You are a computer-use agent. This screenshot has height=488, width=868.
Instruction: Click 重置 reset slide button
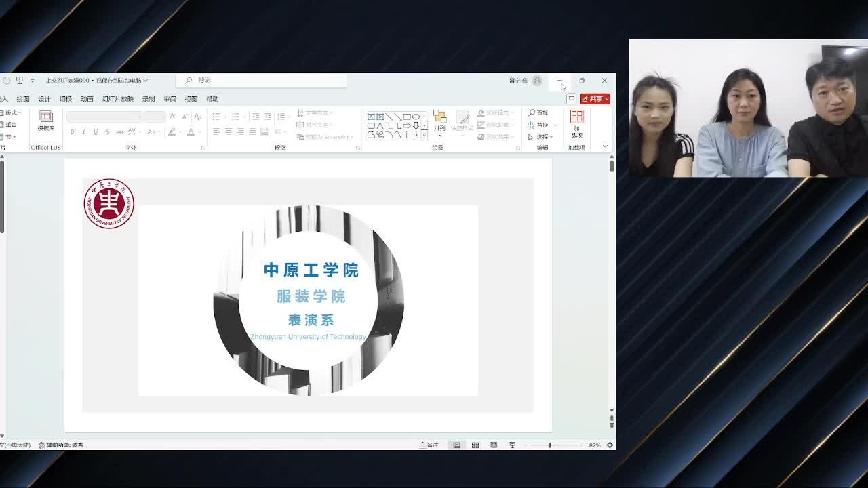coord(9,125)
